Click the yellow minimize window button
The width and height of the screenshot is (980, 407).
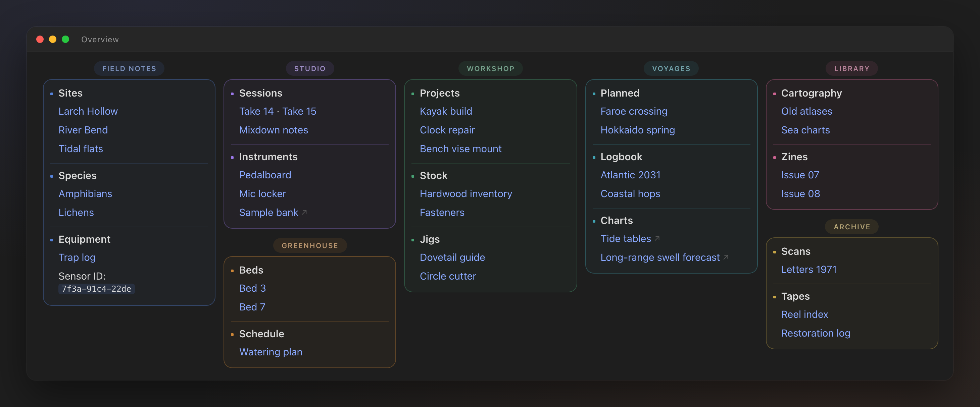point(52,39)
